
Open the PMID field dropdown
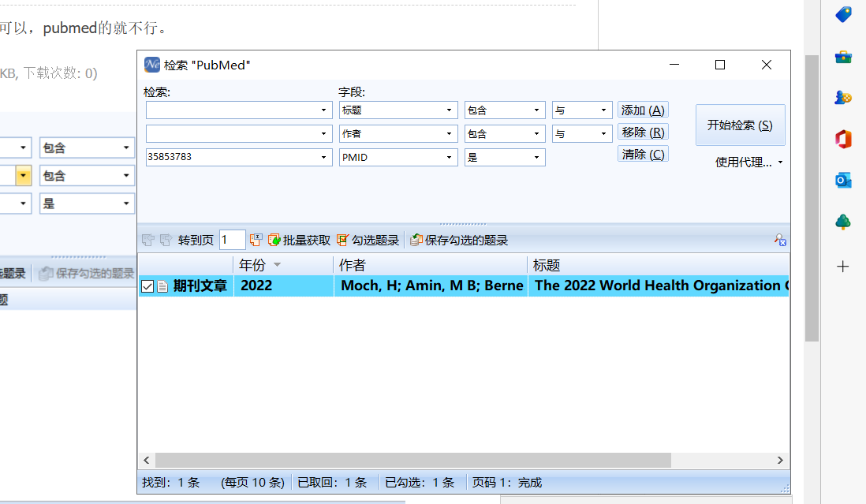coord(449,157)
